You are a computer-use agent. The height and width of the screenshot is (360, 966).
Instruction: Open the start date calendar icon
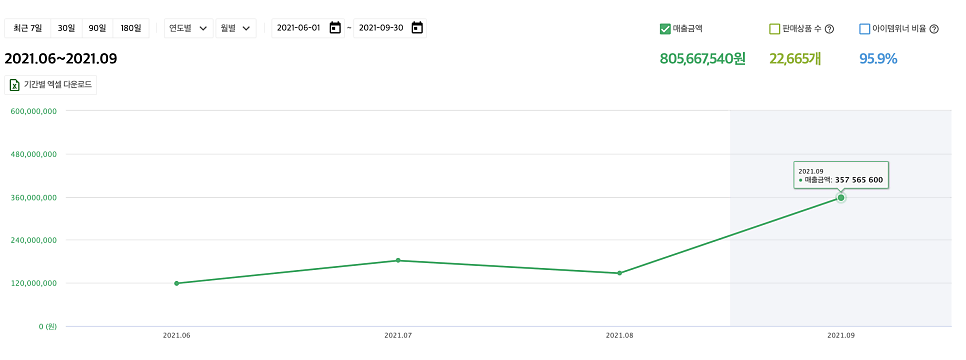(x=335, y=28)
